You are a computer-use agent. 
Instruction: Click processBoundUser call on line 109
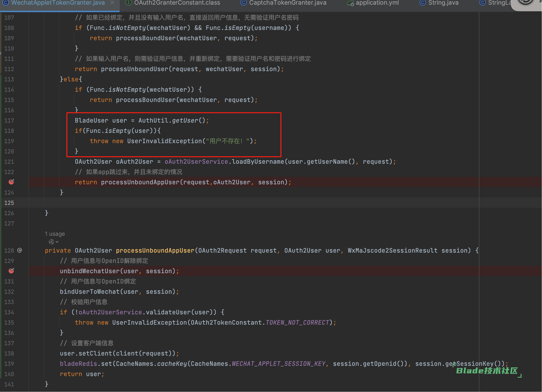(x=146, y=38)
